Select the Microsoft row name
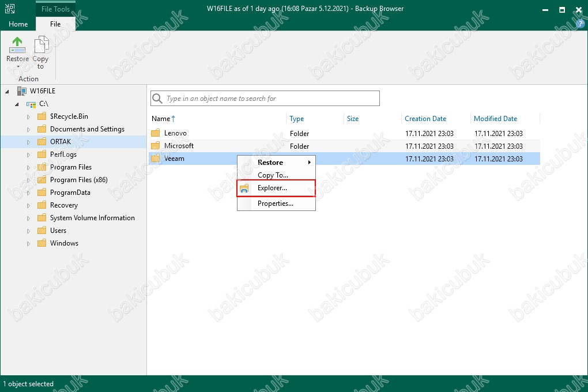Viewport: 588px width, 392px height. tap(179, 146)
